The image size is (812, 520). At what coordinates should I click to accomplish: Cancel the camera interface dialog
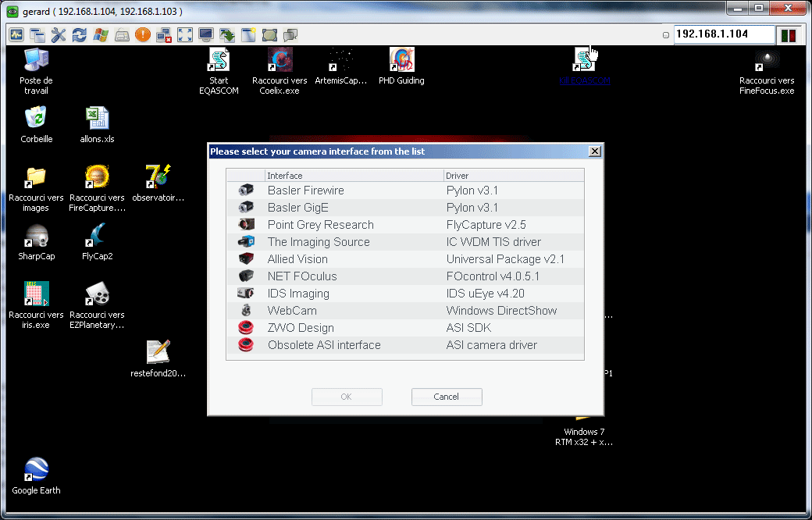447,397
